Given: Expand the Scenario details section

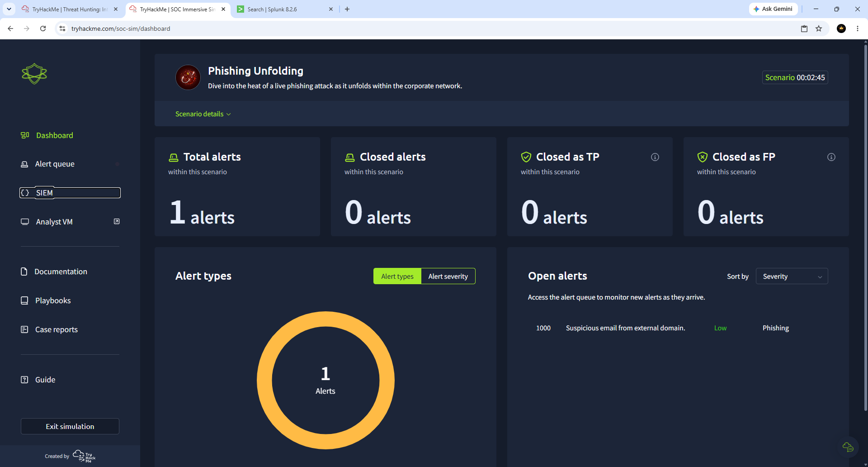Looking at the screenshot, I should pyautogui.click(x=203, y=114).
